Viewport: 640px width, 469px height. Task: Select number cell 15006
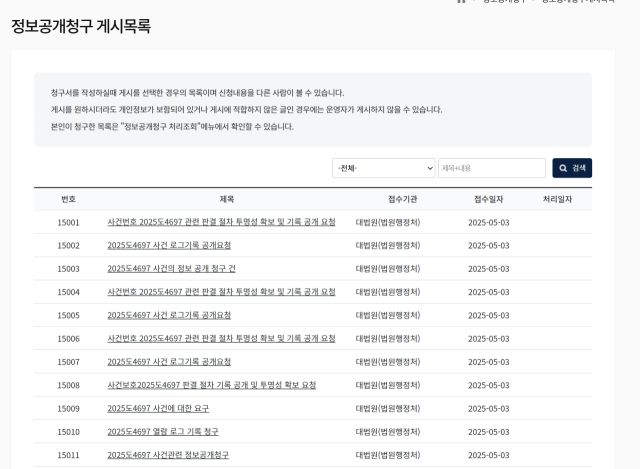coord(68,339)
